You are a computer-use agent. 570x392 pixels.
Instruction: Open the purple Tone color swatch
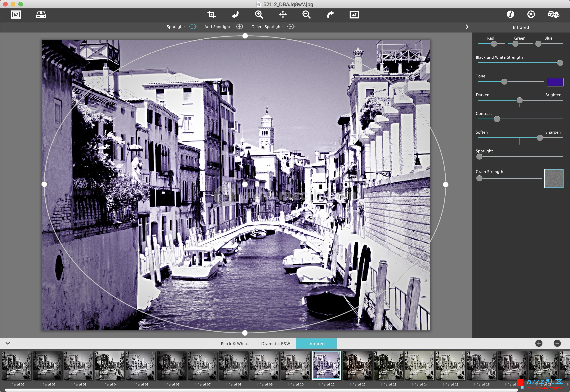click(555, 82)
